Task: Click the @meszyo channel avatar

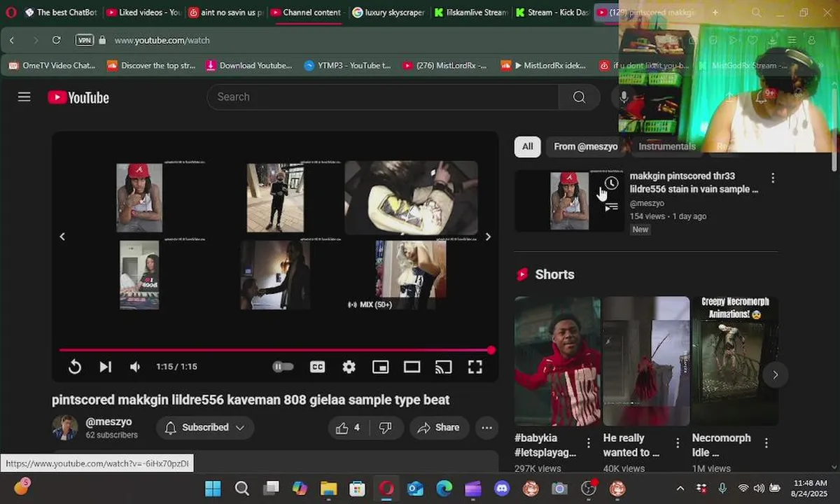Action: point(64,428)
